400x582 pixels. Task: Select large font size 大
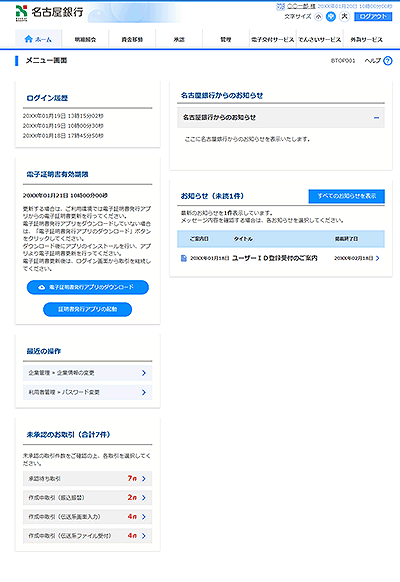pos(344,17)
